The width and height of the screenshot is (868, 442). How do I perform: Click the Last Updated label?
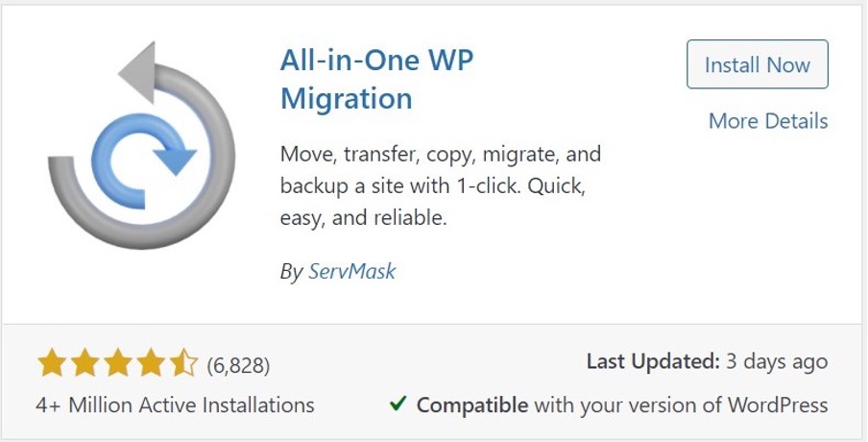click(x=653, y=362)
